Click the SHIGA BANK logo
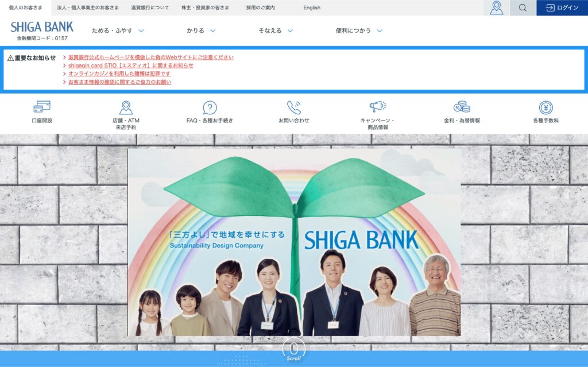This screenshot has width=588, height=367. pos(42,27)
